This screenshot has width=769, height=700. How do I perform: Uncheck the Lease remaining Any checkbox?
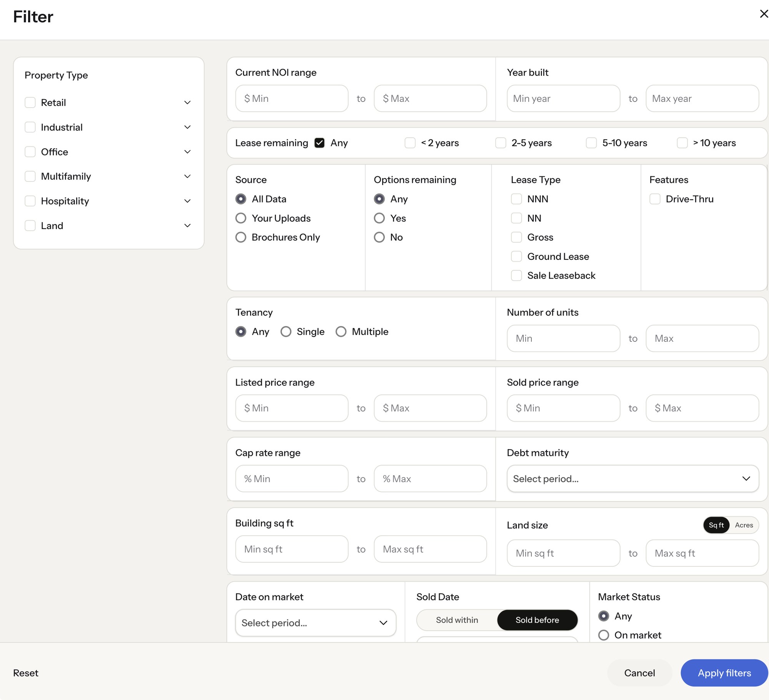point(319,143)
